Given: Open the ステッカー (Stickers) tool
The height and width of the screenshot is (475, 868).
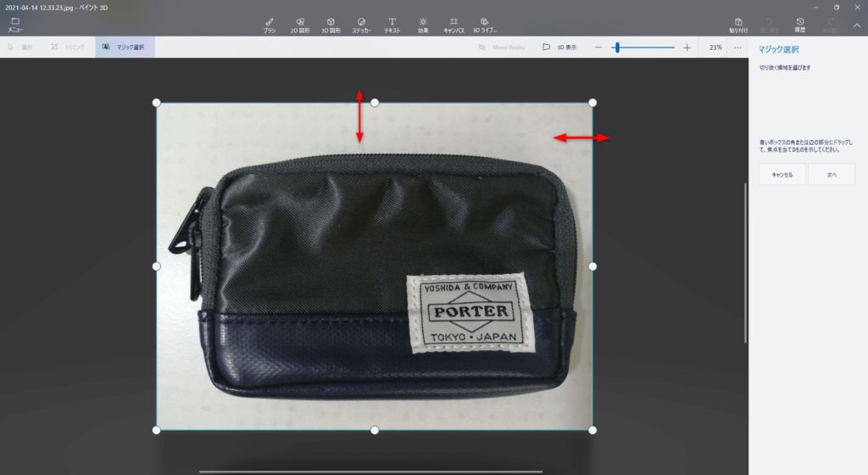Looking at the screenshot, I should click(x=361, y=25).
